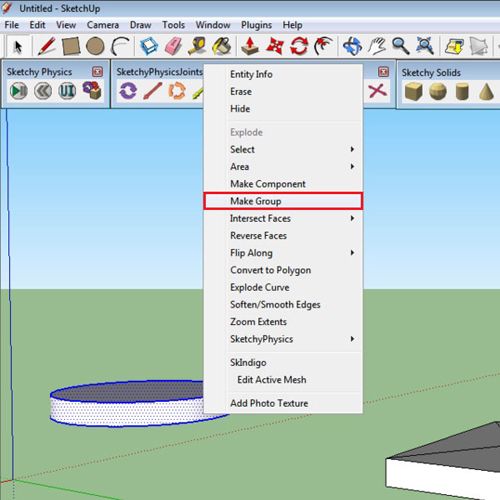Activate the Move tool
The height and width of the screenshot is (500, 500).
[275, 46]
